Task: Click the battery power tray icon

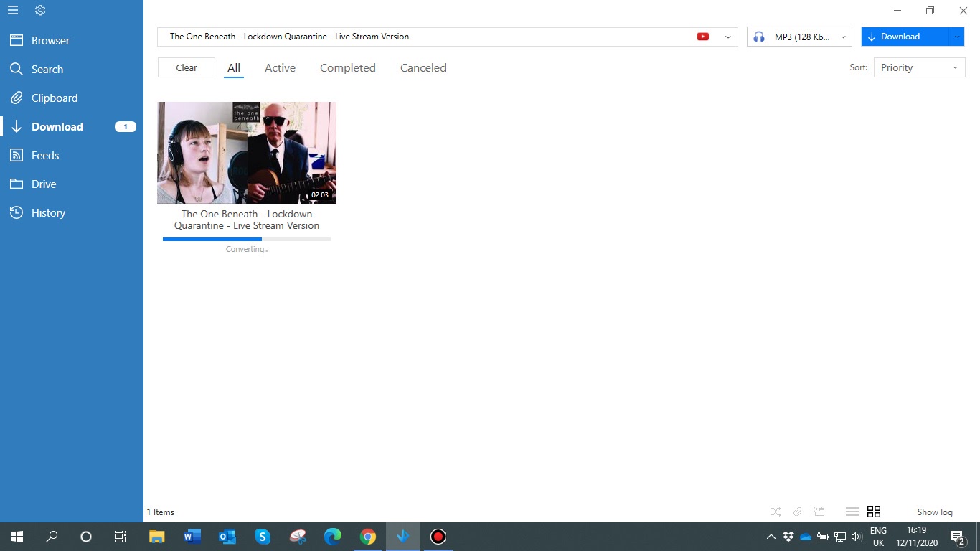Action: [823, 537]
